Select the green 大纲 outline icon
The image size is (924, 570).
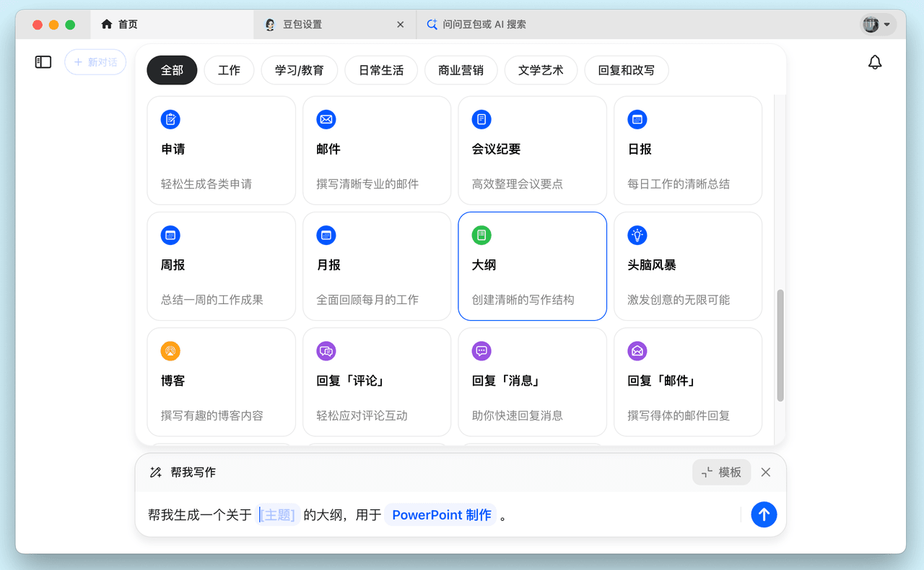[x=481, y=236]
